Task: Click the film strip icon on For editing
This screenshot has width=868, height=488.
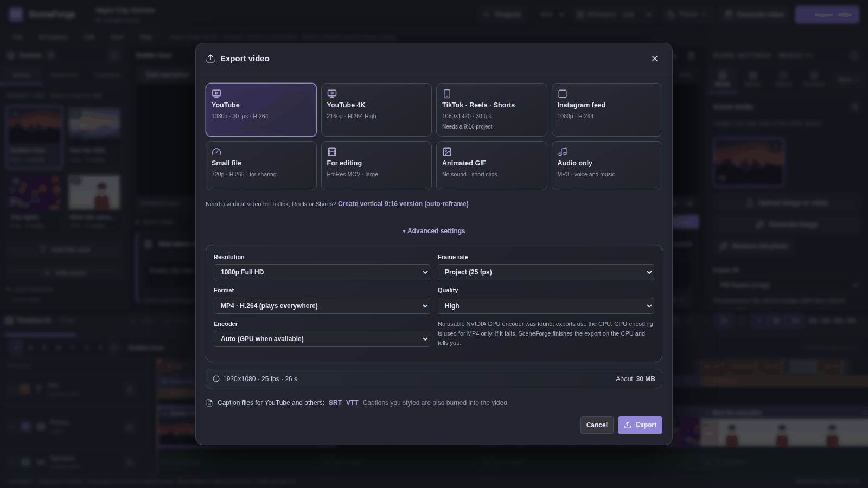Action: tap(332, 152)
